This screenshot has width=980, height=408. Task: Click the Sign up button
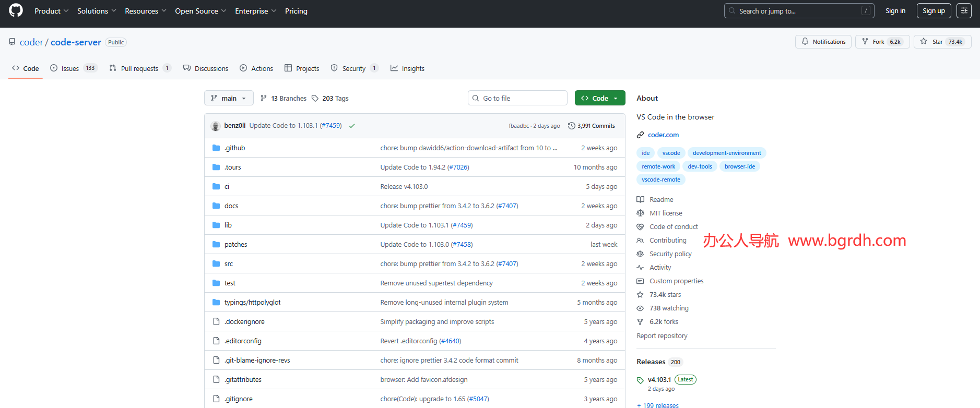pyautogui.click(x=934, y=11)
